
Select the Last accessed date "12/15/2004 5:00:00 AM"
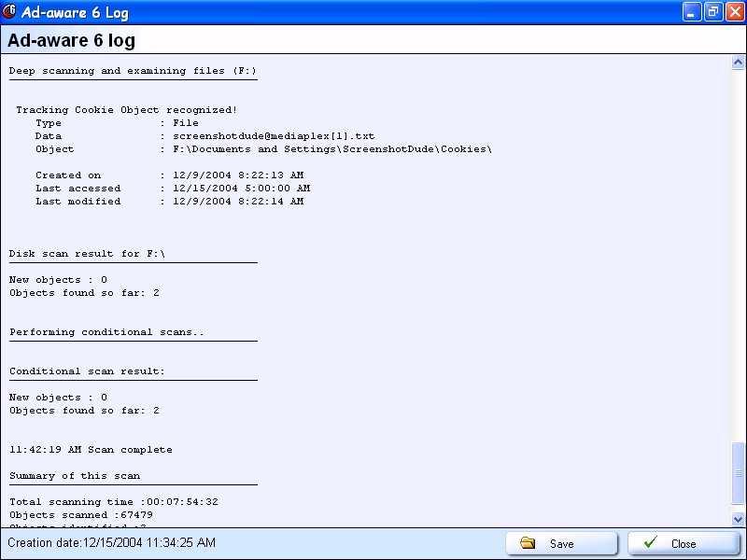coord(242,189)
